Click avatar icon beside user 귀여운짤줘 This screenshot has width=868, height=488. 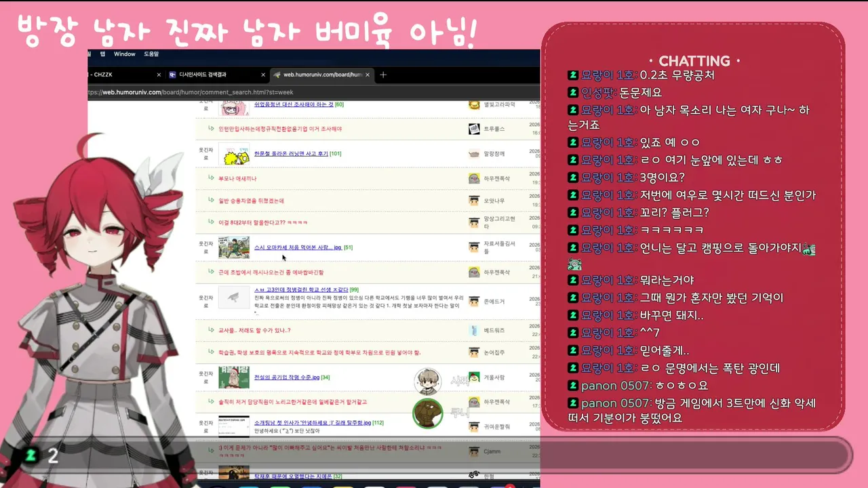(x=475, y=426)
